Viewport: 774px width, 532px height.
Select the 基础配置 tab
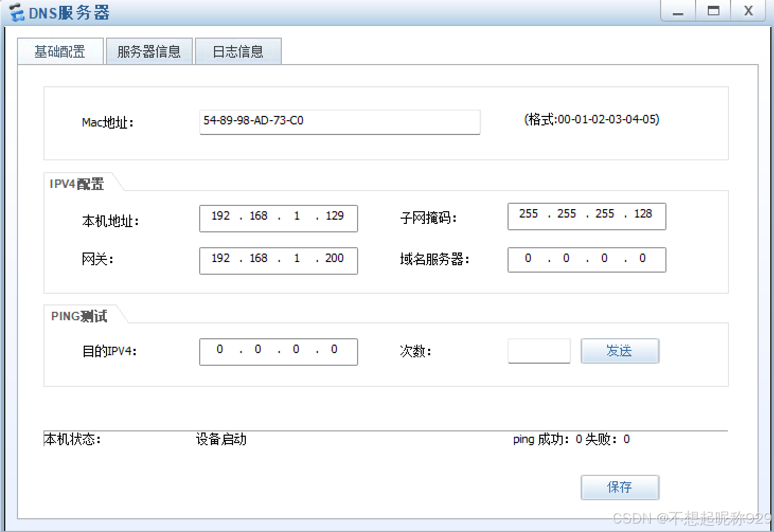[x=60, y=51]
